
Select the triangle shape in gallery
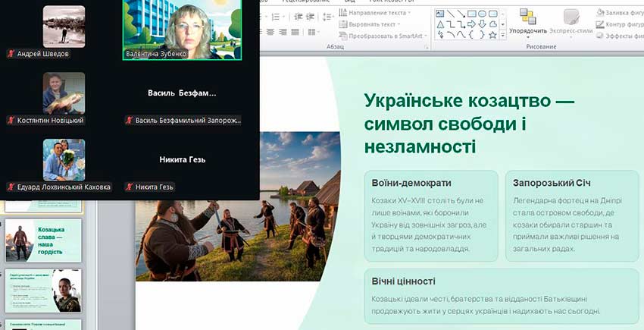[x=439, y=24]
